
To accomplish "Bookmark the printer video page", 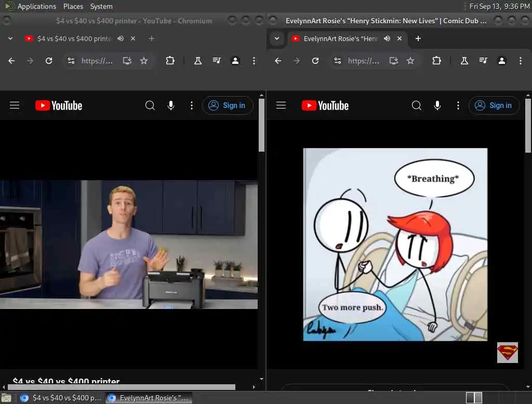I will coord(144,61).
